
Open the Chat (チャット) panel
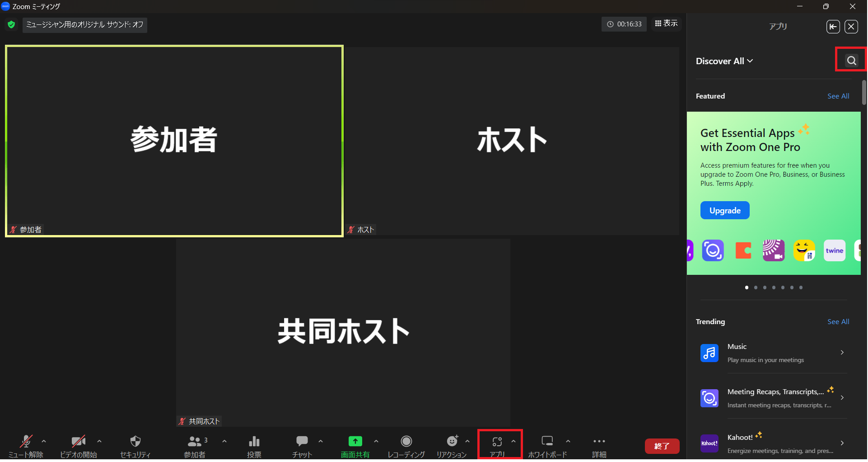[x=302, y=442]
